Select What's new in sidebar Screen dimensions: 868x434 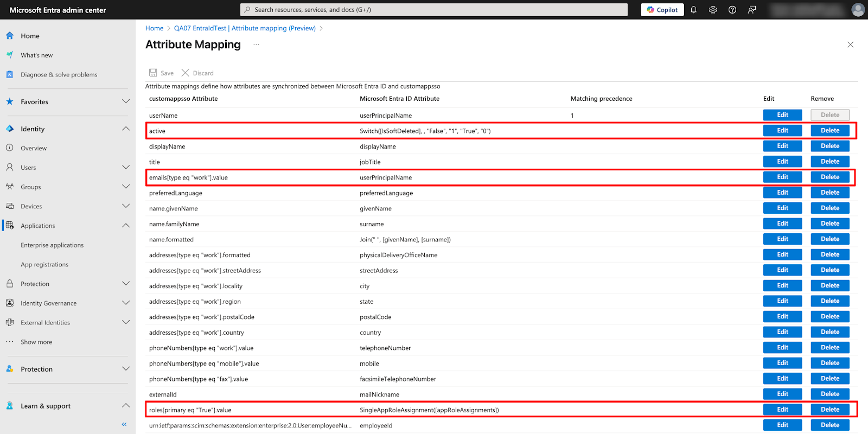point(37,55)
